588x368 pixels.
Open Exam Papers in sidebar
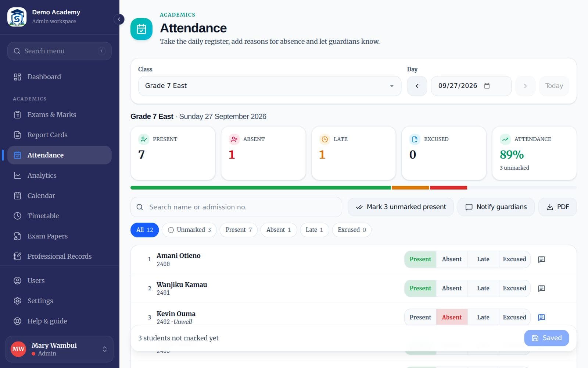point(60,236)
